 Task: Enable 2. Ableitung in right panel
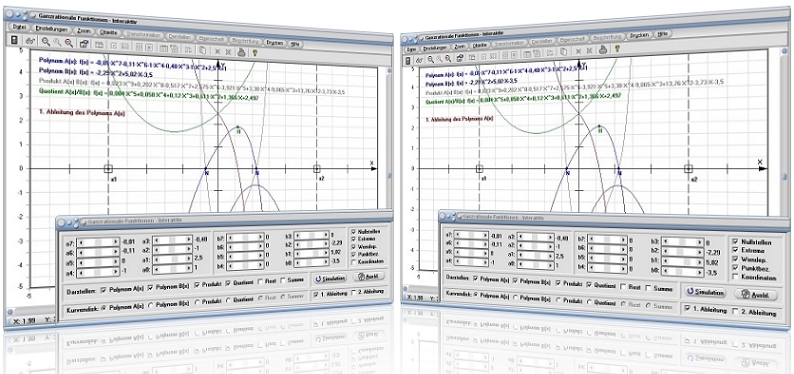[x=735, y=312]
